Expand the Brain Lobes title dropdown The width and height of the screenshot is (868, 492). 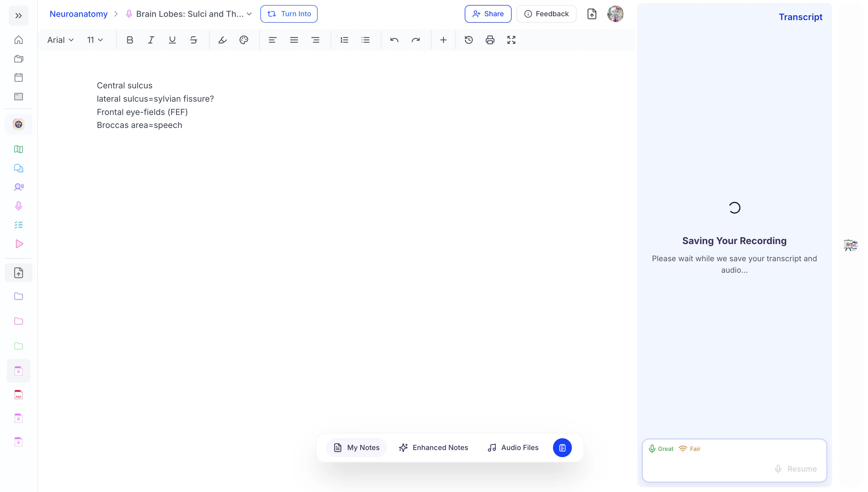(x=249, y=14)
